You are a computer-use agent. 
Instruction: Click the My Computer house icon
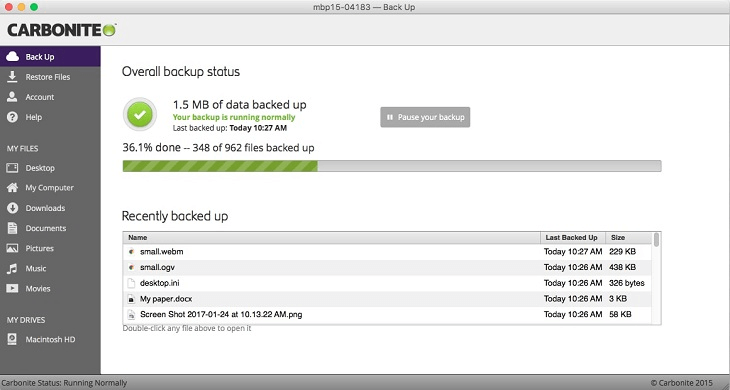[13, 188]
